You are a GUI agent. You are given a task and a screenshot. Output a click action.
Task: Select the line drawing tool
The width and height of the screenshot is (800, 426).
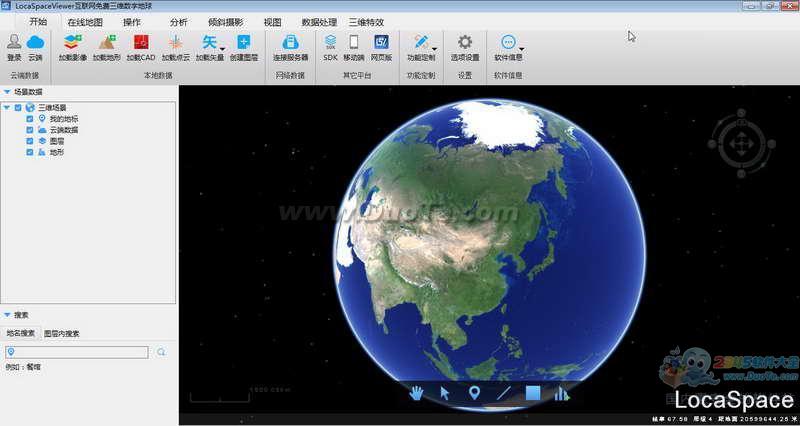coord(504,393)
